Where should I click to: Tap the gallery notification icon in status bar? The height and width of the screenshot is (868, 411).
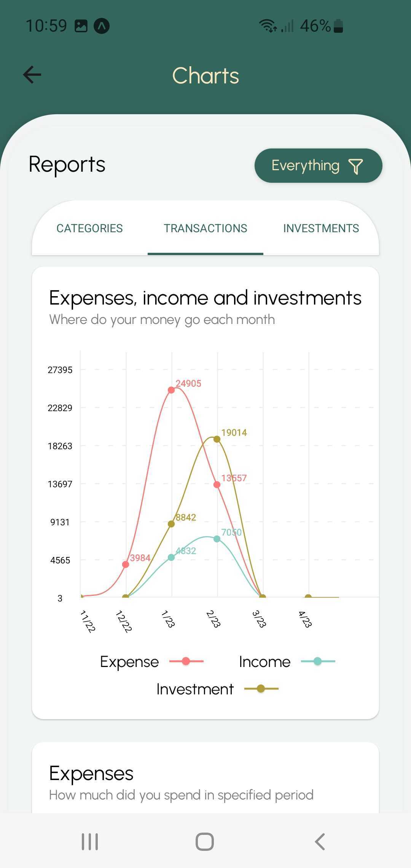click(81, 26)
